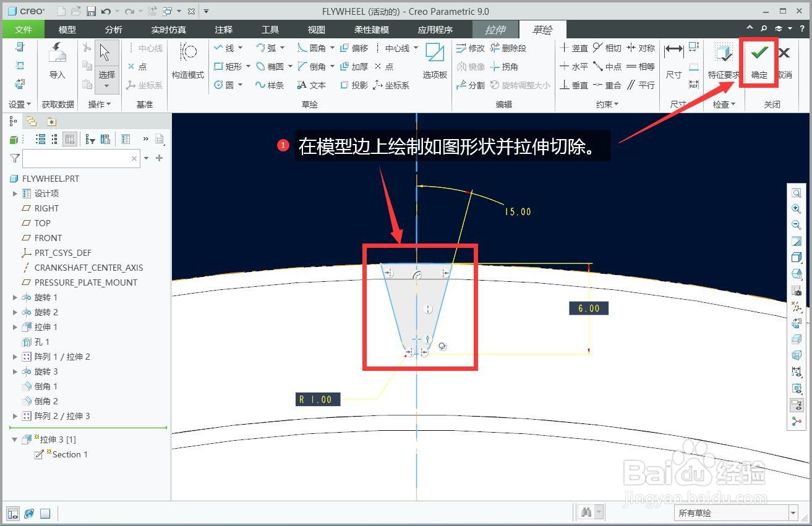Open the Palette (选项板) tool
This screenshot has height=526, width=812.
(435, 61)
